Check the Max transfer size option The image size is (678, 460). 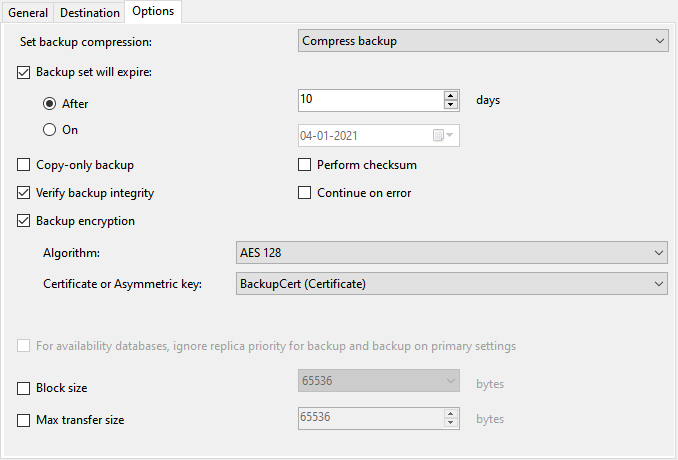[x=25, y=420]
